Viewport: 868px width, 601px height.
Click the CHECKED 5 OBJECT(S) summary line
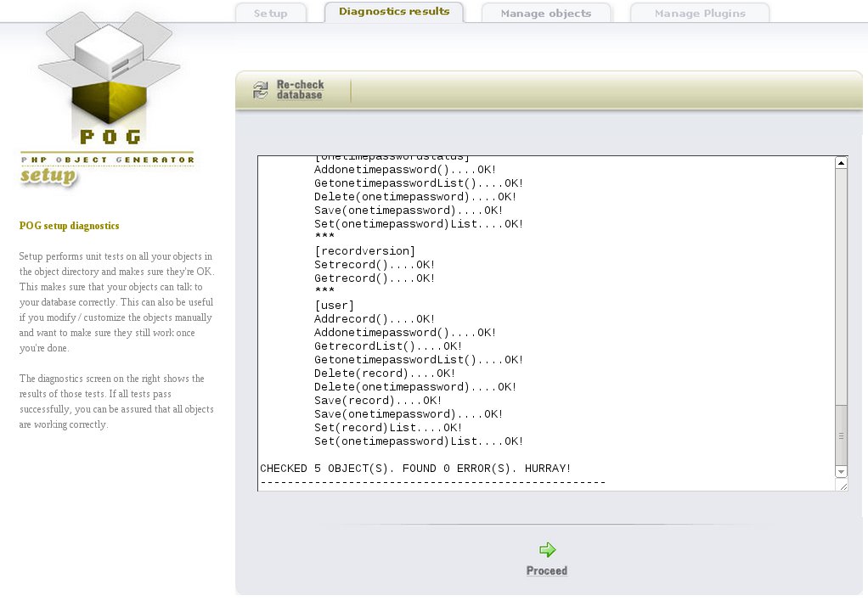(x=415, y=469)
